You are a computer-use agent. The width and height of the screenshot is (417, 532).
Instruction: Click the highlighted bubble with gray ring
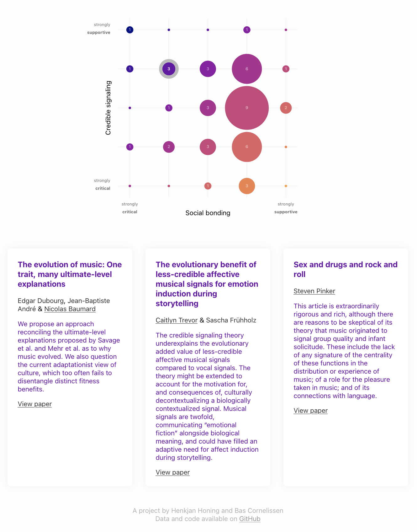(x=169, y=69)
